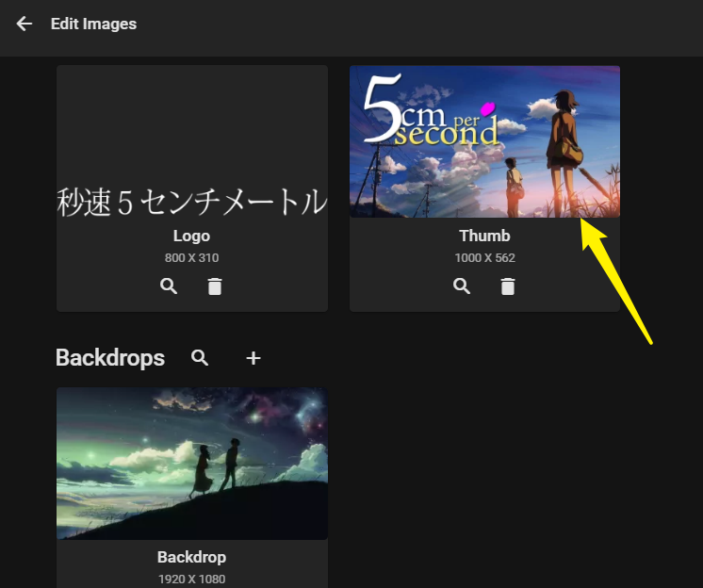Image resolution: width=703 pixels, height=588 pixels.
Task: Open the Thumb image preview
Action: click(484, 141)
